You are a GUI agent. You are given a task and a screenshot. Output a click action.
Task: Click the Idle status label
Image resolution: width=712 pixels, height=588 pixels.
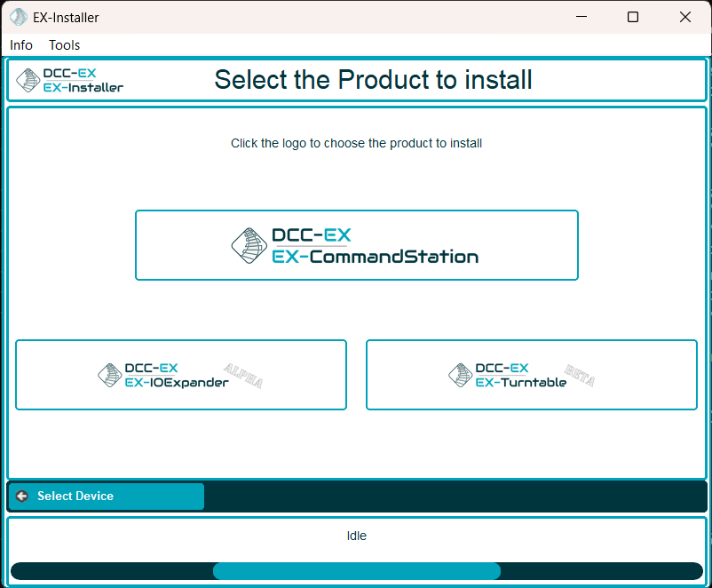tap(356, 536)
